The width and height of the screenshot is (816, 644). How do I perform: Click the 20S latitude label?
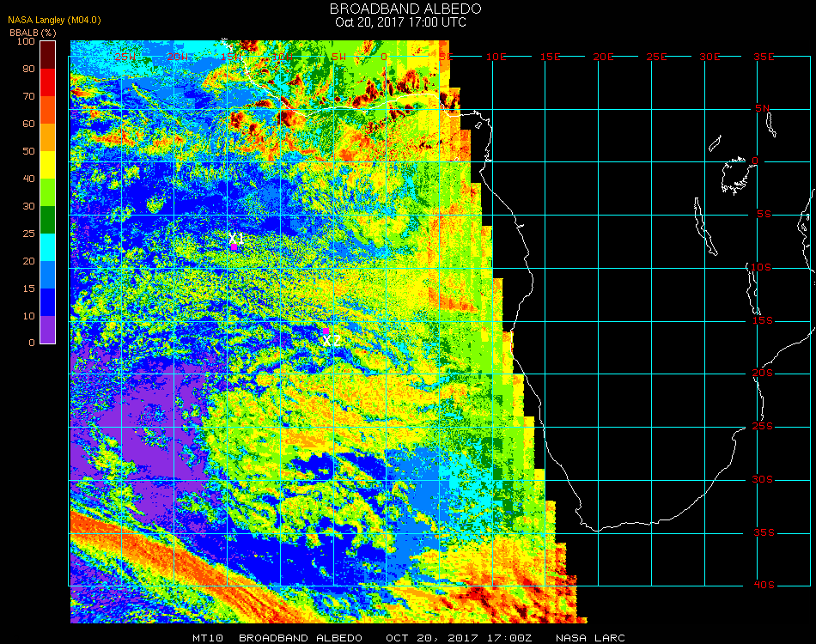click(x=763, y=374)
